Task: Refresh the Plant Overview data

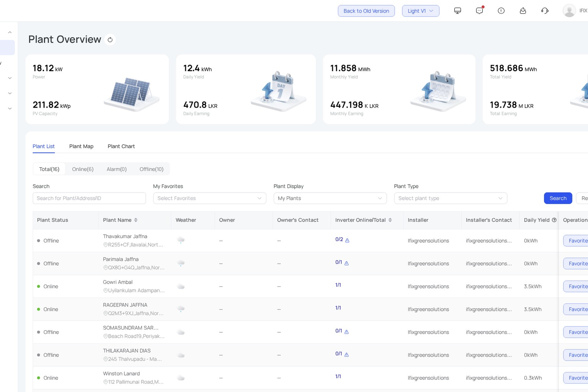Action: point(110,39)
